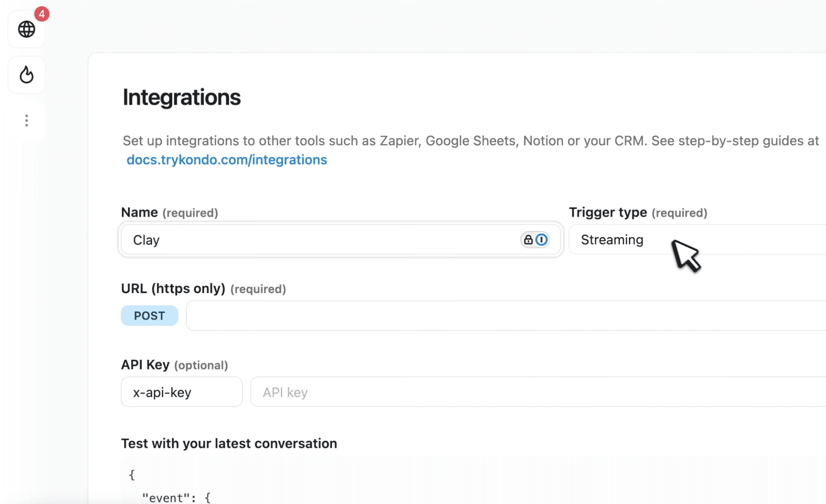Open the flame icon in the sidebar
Image resolution: width=826 pixels, height=504 pixels.
pos(27,75)
